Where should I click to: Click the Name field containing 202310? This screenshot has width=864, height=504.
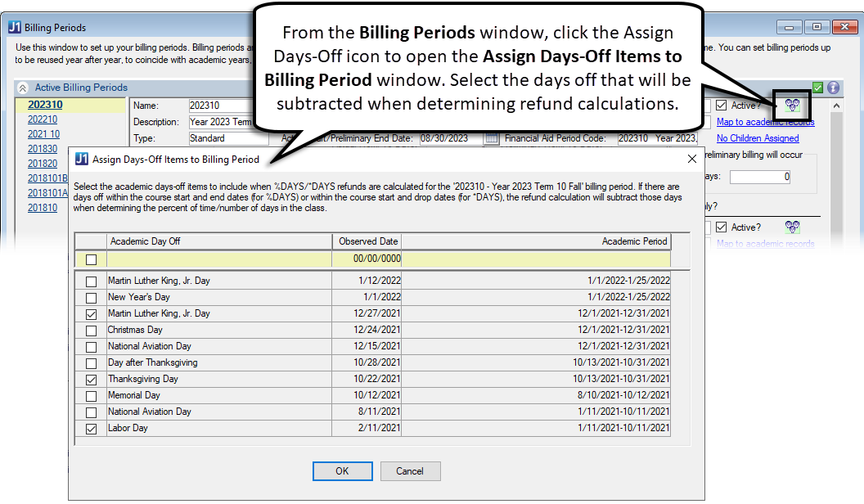(220, 106)
